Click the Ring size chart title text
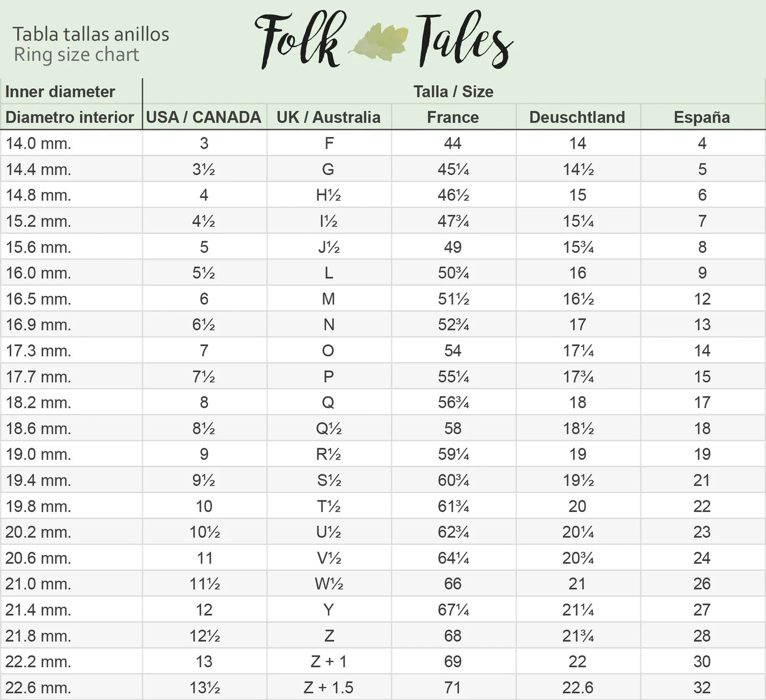The width and height of the screenshot is (766, 700). [x=77, y=55]
